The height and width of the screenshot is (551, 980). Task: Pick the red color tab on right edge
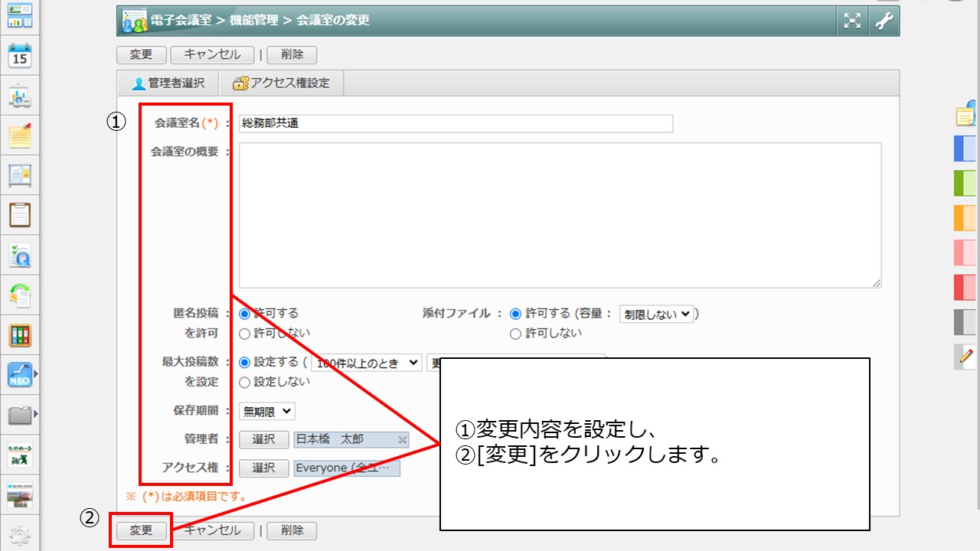click(965, 287)
